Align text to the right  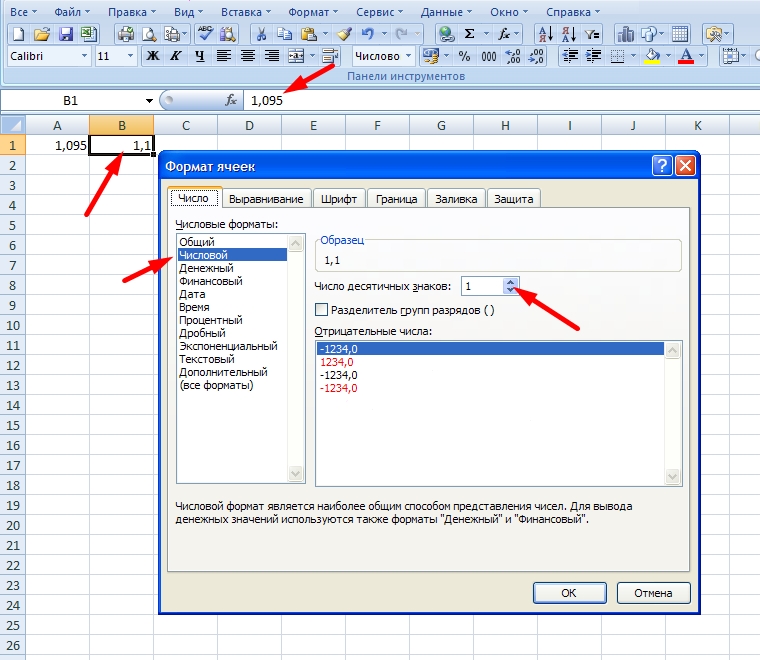272,56
